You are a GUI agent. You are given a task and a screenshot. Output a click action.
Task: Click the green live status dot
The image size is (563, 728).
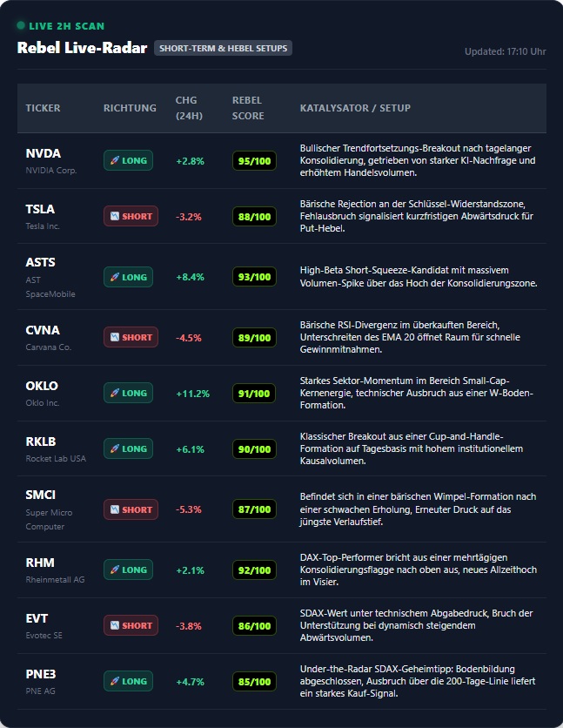(21, 25)
